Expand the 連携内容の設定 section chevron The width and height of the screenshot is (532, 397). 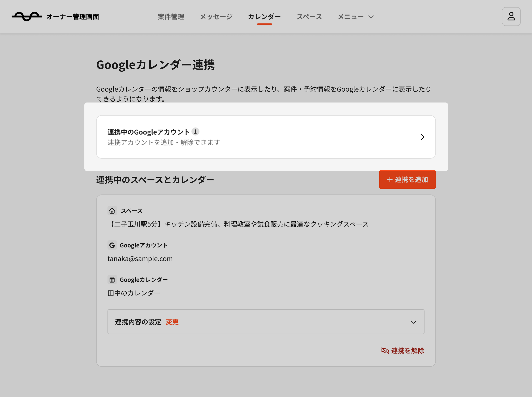coord(414,322)
